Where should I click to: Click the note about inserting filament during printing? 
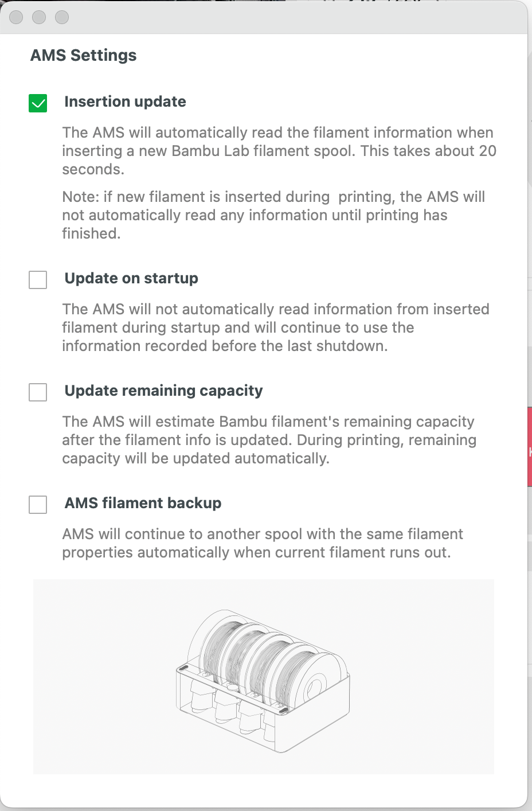coord(273,215)
